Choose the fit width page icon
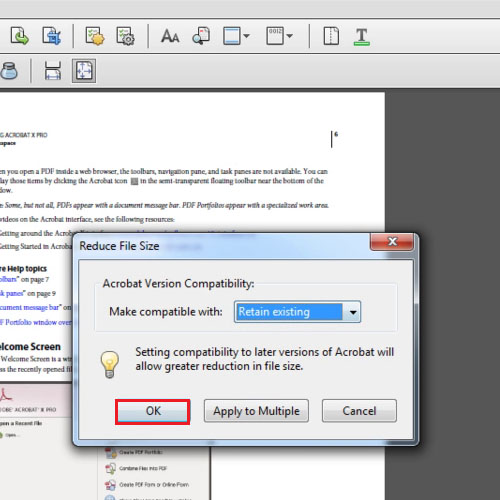Viewport: 500px width, 500px height. [53, 71]
